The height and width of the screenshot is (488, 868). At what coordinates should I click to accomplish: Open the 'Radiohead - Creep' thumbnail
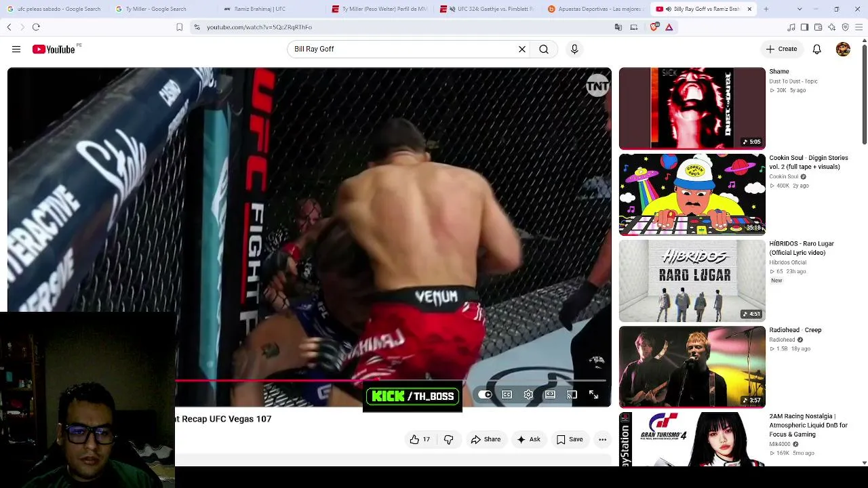[692, 367]
